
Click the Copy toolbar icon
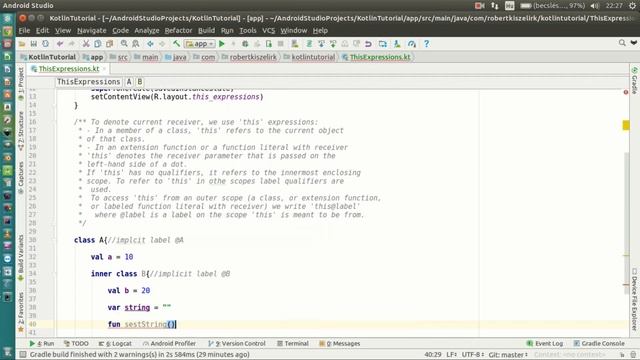pos(98,44)
